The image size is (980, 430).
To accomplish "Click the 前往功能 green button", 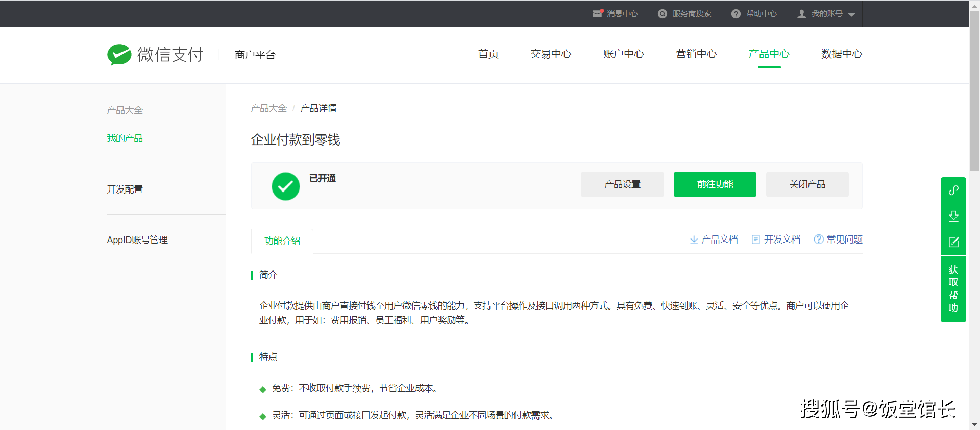I will (x=715, y=184).
